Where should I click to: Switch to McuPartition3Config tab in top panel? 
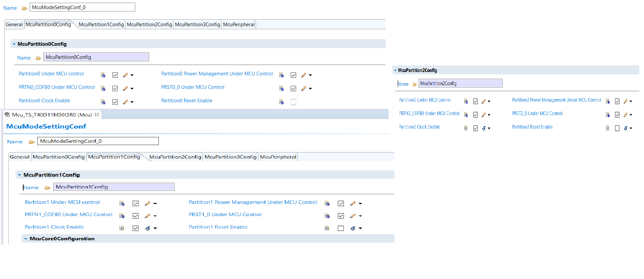coord(198,25)
